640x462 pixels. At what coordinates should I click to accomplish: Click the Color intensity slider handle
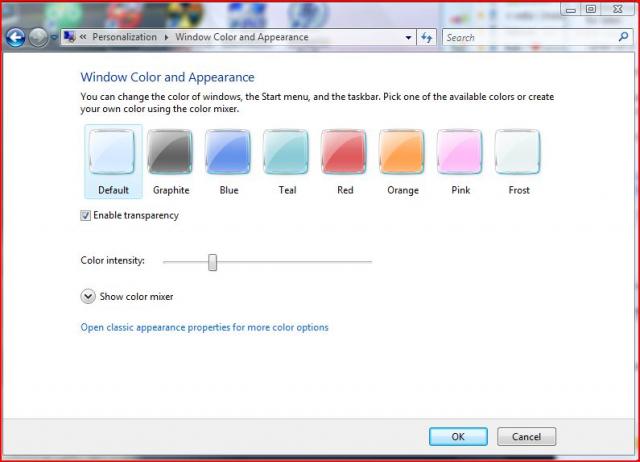point(212,262)
